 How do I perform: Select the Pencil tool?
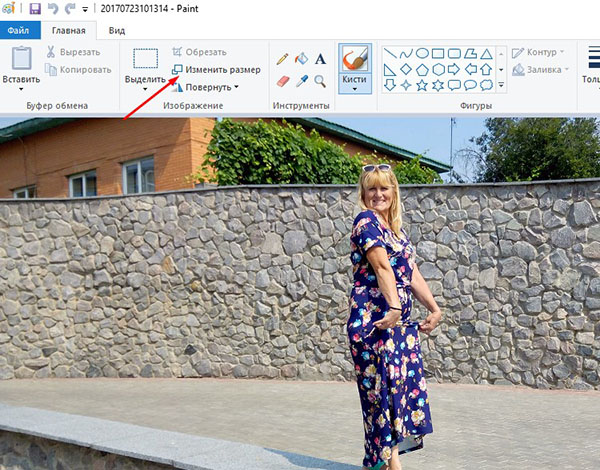tap(282, 59)
